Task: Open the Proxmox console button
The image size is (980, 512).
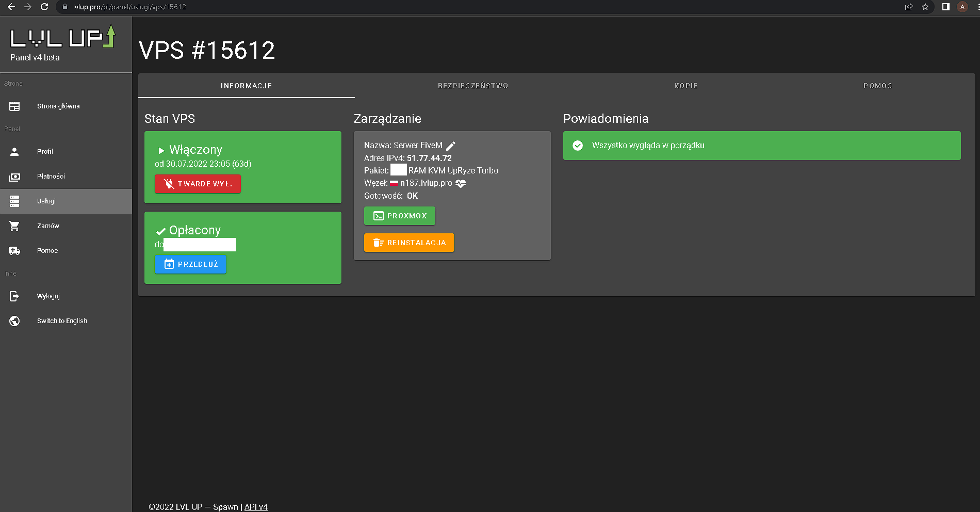Action: (400, 216)
